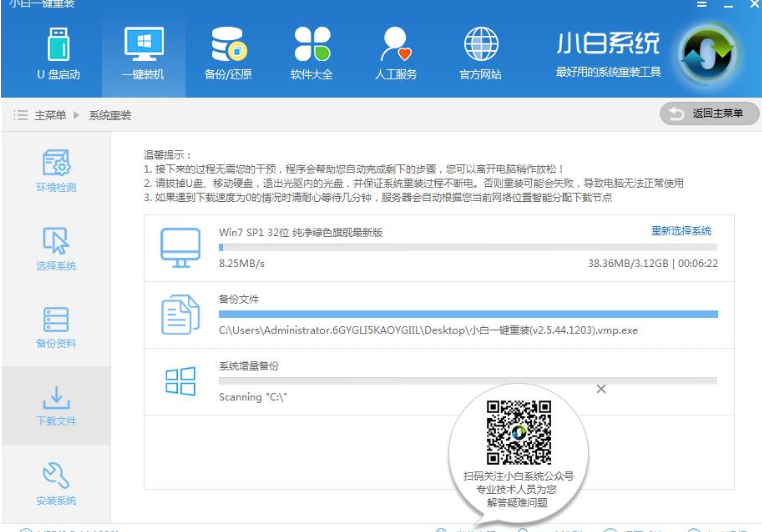Click the 重新选择系统 link

point(681,231)
